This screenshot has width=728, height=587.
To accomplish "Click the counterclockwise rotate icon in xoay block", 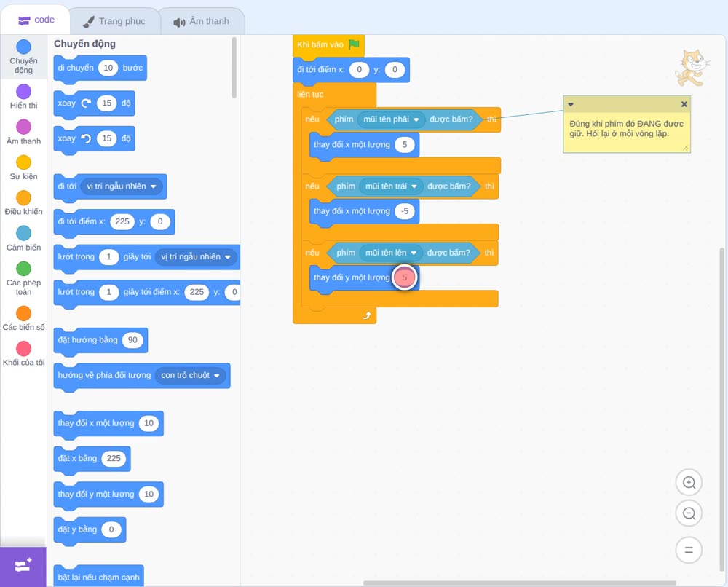I will pyautogui.click(x=86, y=138).
